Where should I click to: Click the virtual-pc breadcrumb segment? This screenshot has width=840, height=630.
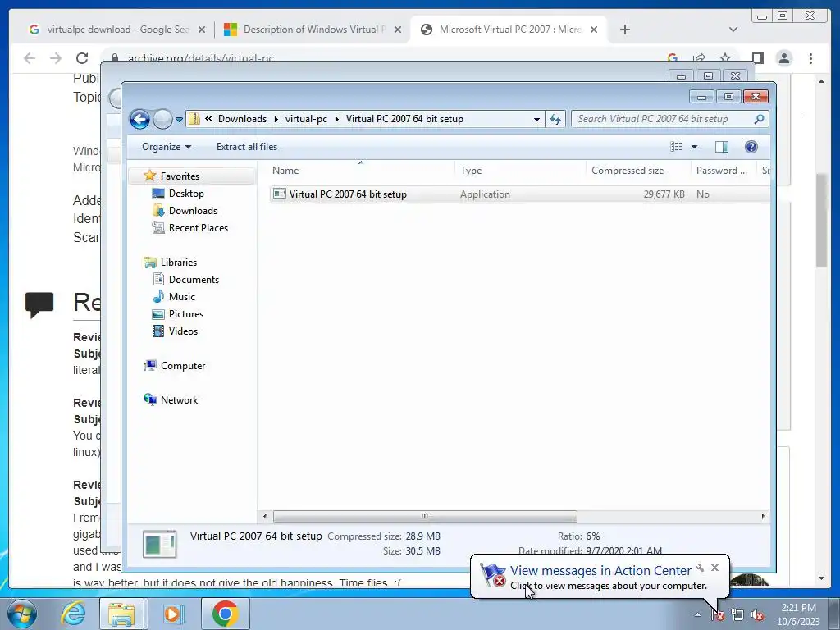tap(306, 119)
